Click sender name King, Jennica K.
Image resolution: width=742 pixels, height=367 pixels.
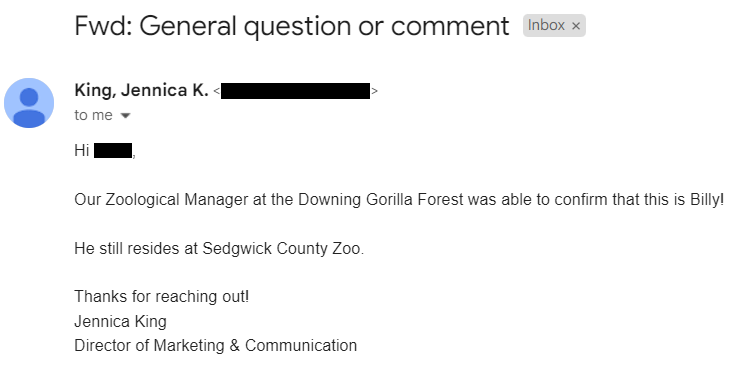point(141,90)
